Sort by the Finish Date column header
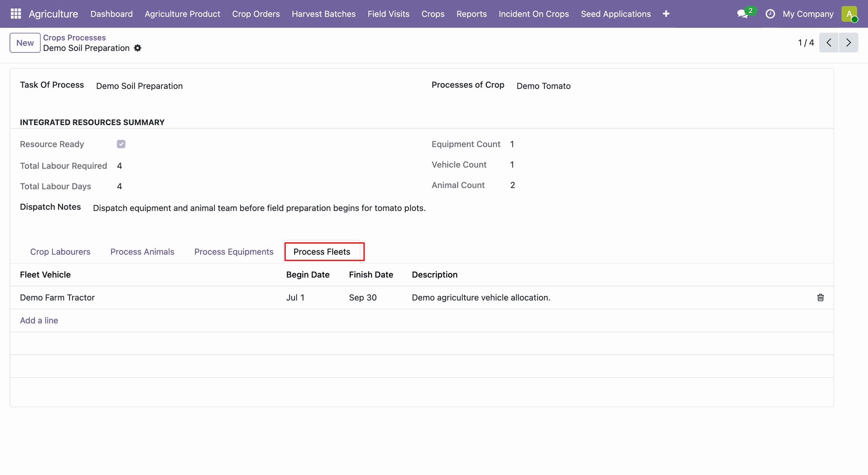The width and height of the screenshot is (868, 475). 371,275
